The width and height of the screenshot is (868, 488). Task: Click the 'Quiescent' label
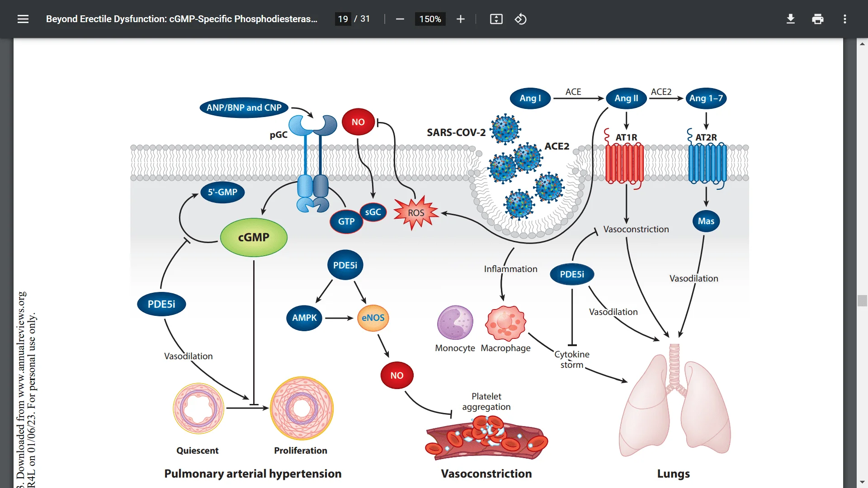(x=197, y=450)
